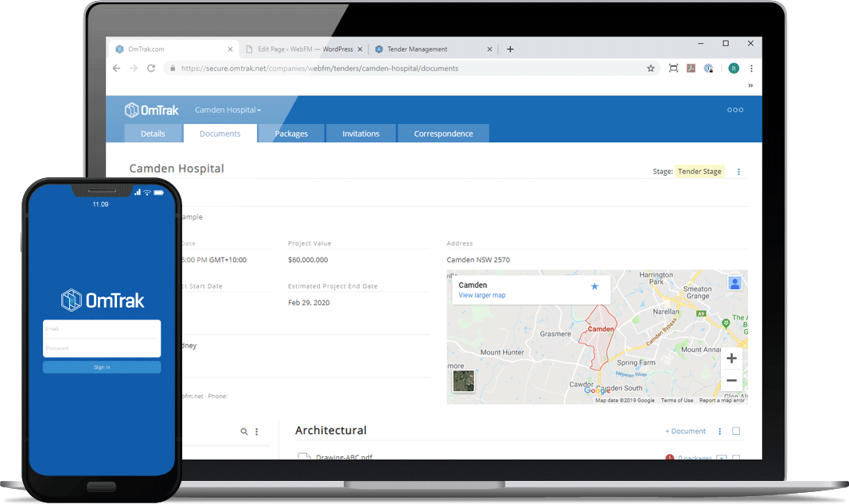This screenshot has width=849, height=504.
Task: Select the Documents tab
Action: (x=220, y=134)
